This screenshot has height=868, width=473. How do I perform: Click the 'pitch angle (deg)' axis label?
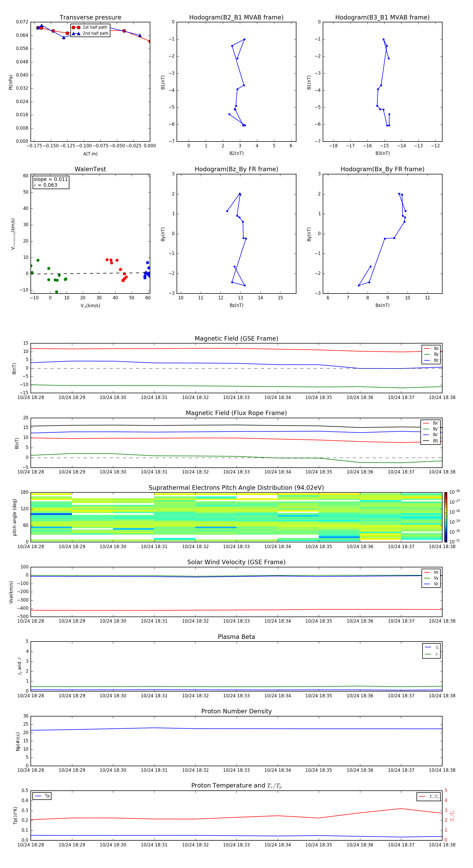pos(14,517)
